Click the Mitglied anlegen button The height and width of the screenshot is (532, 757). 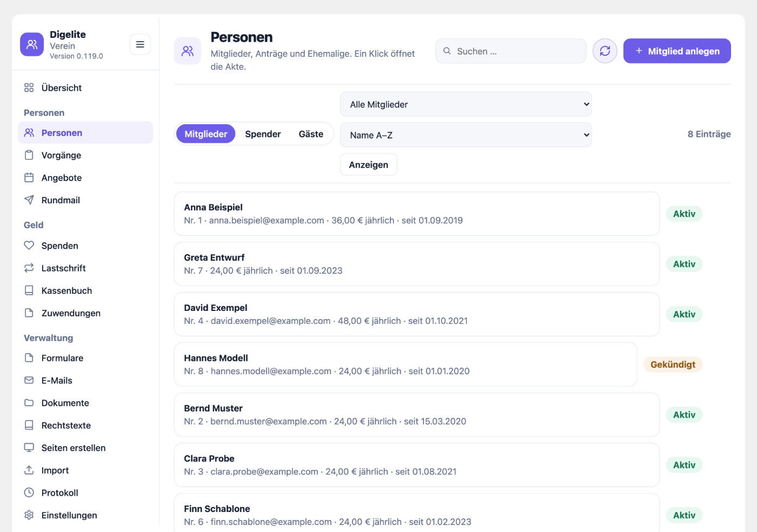tap(677, 51)
